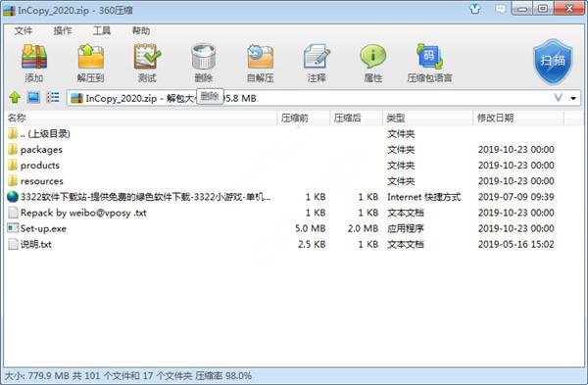Image resolution: width=588 pixels, height=385 pixels.
Task: Select the products folder icon
Action: click(x=13, y=166)
